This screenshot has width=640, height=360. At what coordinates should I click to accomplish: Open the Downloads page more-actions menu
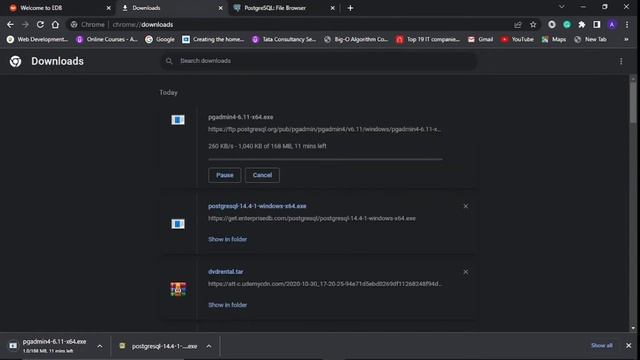pos(621,61)
